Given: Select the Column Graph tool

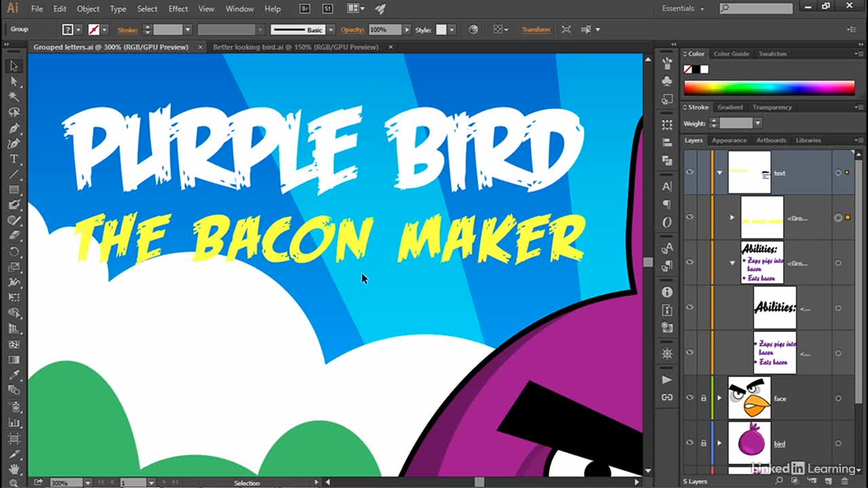Looking at the screenshot, I should [x=14, y=422].
